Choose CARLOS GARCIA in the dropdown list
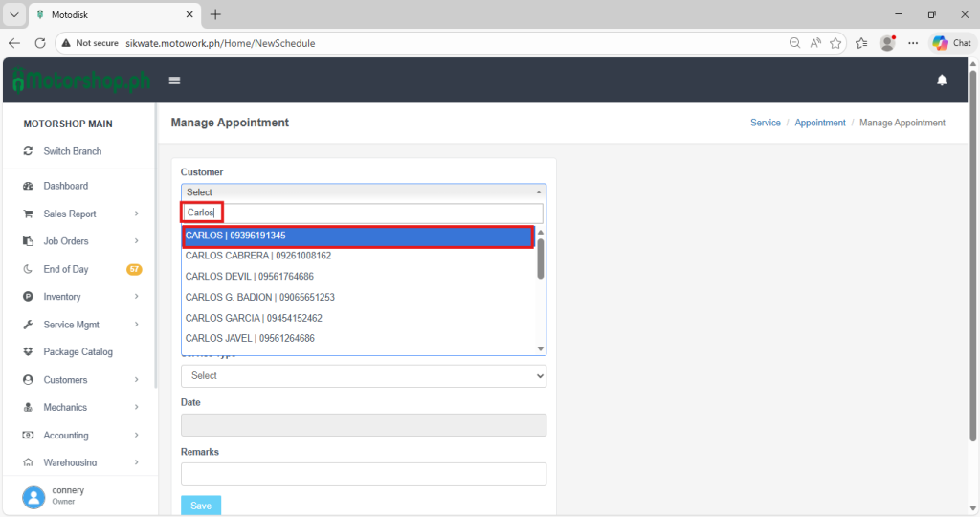Image resolution: width=980 pixels, height=517 pixels. tap(254, 318)
